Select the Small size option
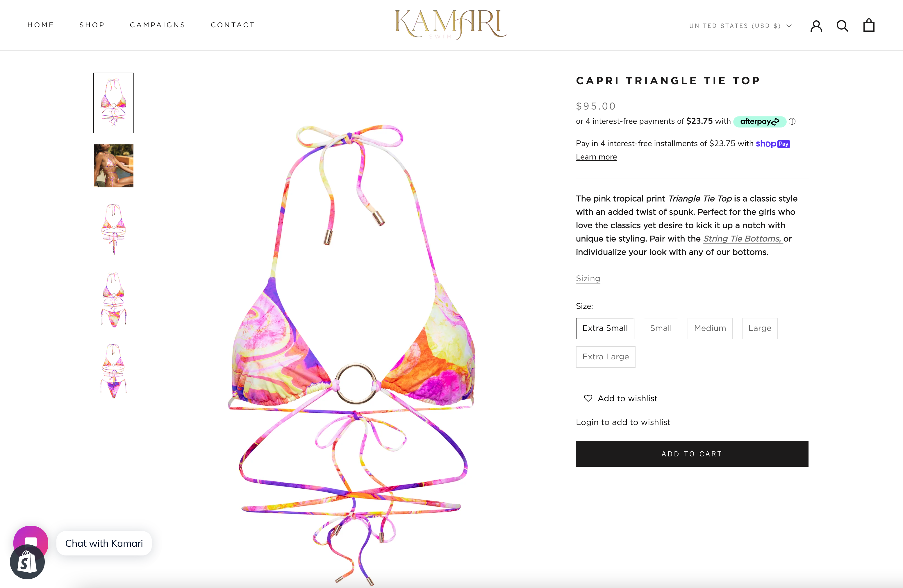Viewport: 903px width, 588px height. 661,328
